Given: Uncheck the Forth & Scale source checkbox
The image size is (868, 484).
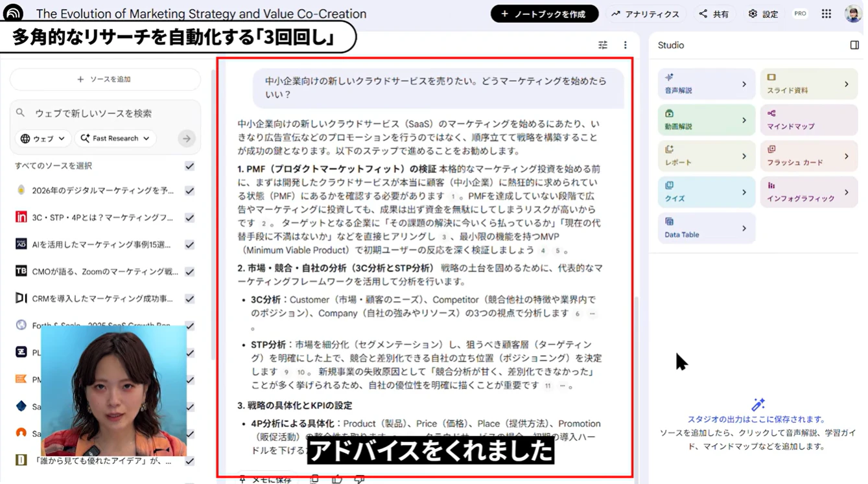Looking at the screenshot, I should pos(190,326).
